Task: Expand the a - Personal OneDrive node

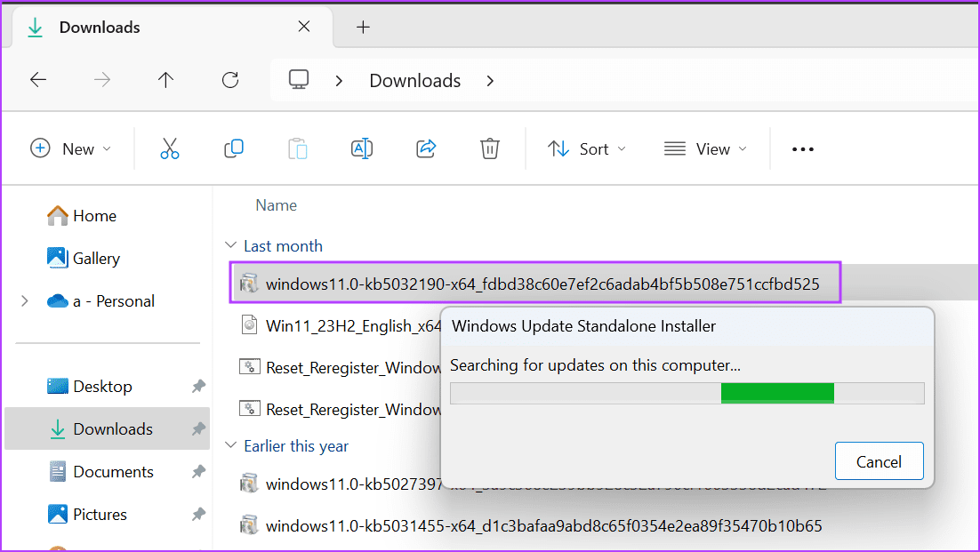Action: point(24,301)
